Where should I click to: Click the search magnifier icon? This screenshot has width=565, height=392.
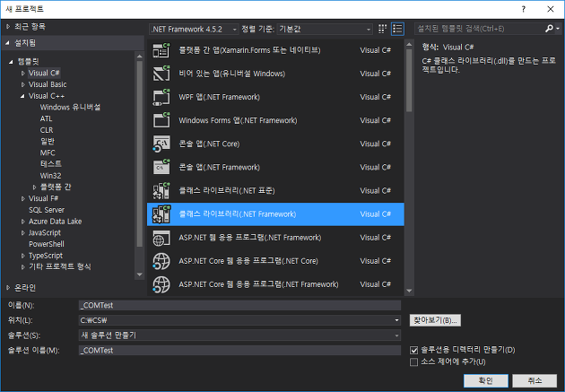tap(549, 29)
